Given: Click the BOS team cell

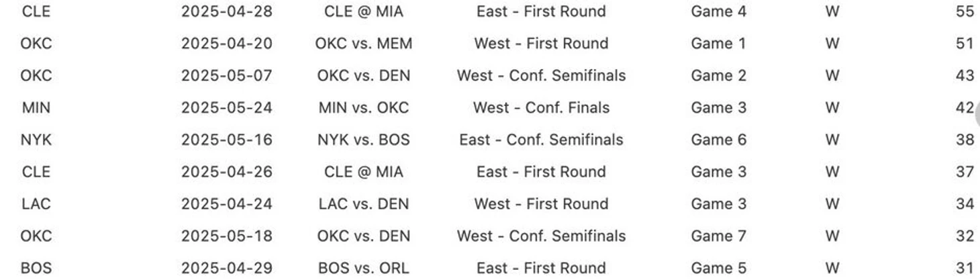Looking at the screenshot, I should coord(36,269).
